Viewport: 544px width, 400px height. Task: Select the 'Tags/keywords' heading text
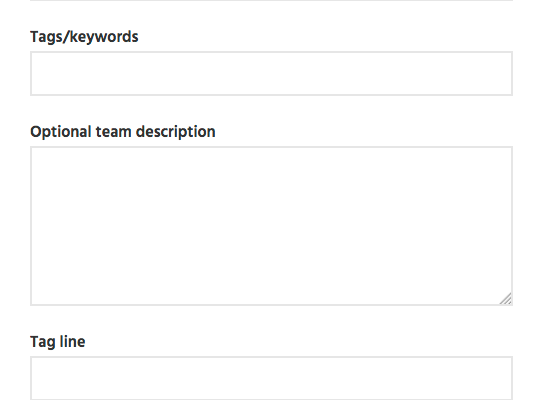pos(84,37)
